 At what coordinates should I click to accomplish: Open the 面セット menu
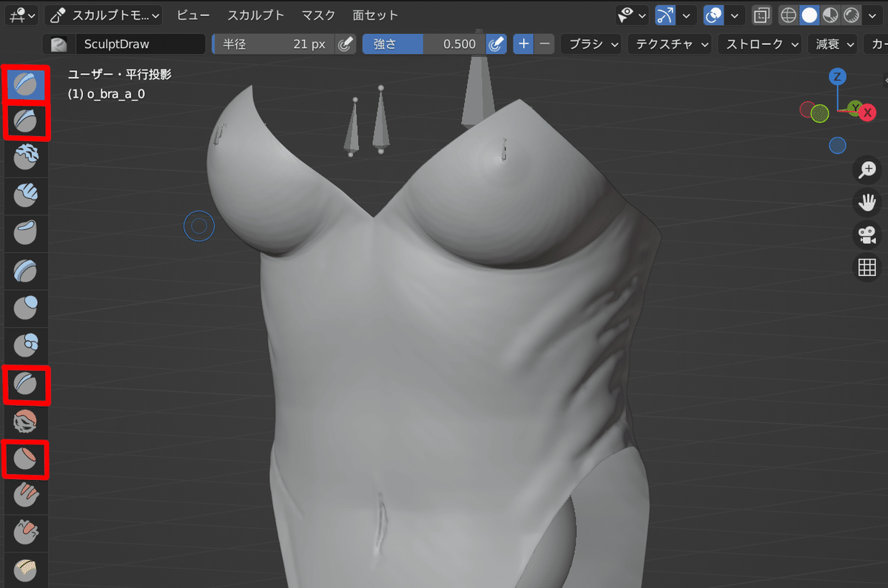375,15
